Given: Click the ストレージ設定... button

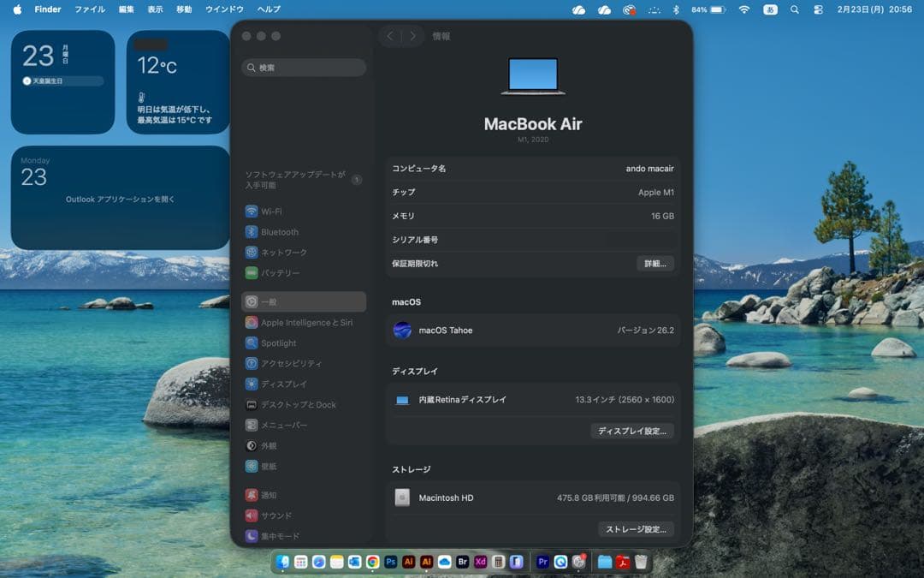Looking at the screenshot, I should [637, 529].
